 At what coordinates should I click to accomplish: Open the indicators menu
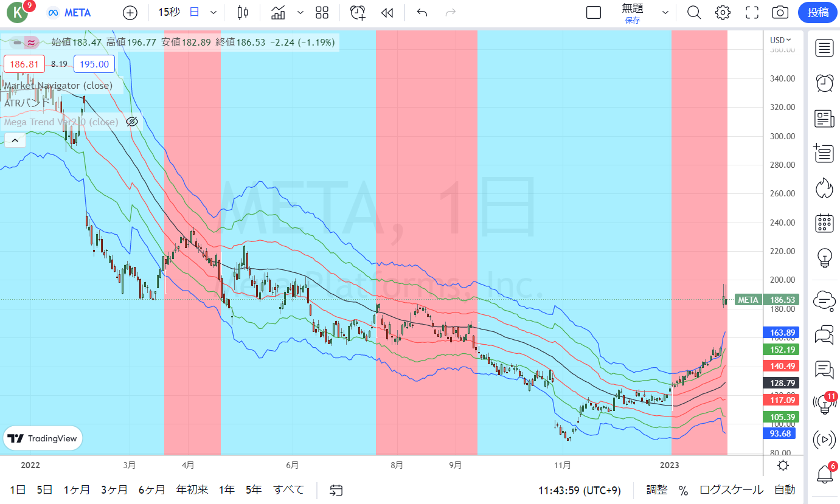(x=279, y=13)
